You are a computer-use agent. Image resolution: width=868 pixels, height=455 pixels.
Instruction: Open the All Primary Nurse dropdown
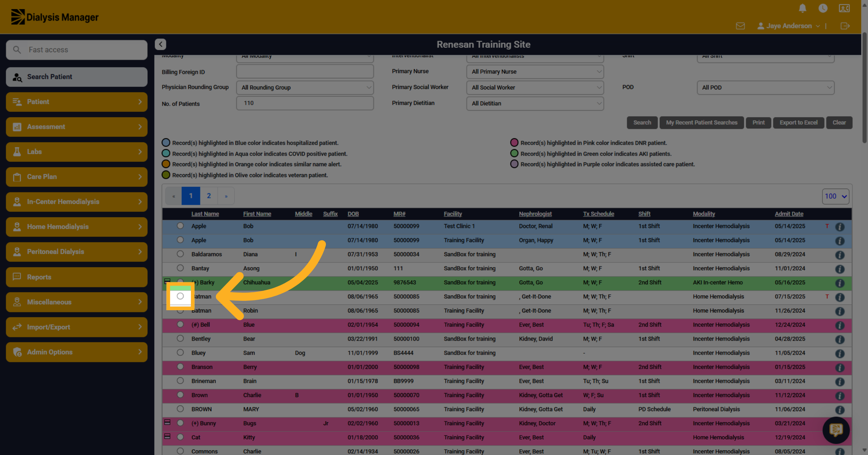(x=535, y=72)
